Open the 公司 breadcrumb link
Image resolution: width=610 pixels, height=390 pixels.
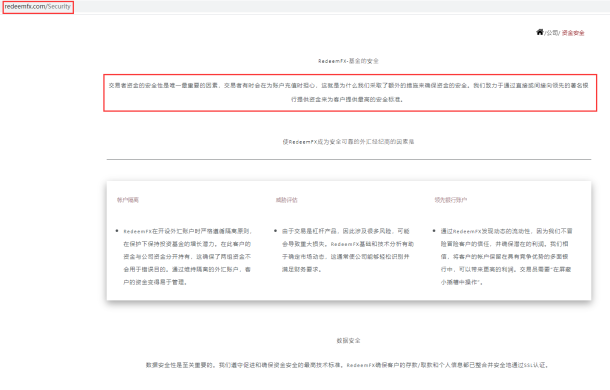552,33
